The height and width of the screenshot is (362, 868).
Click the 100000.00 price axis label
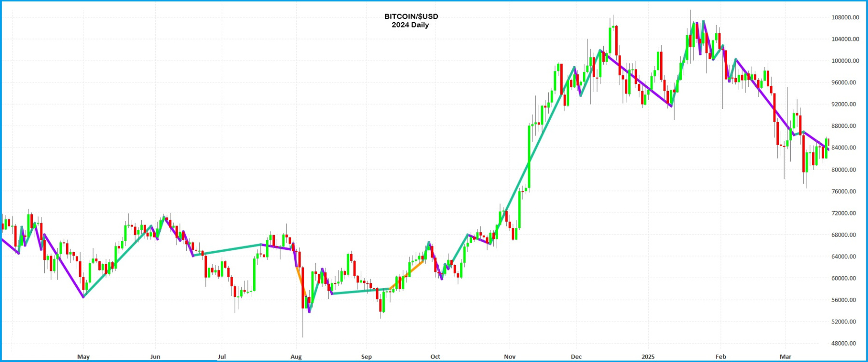(x=845, y=61)
